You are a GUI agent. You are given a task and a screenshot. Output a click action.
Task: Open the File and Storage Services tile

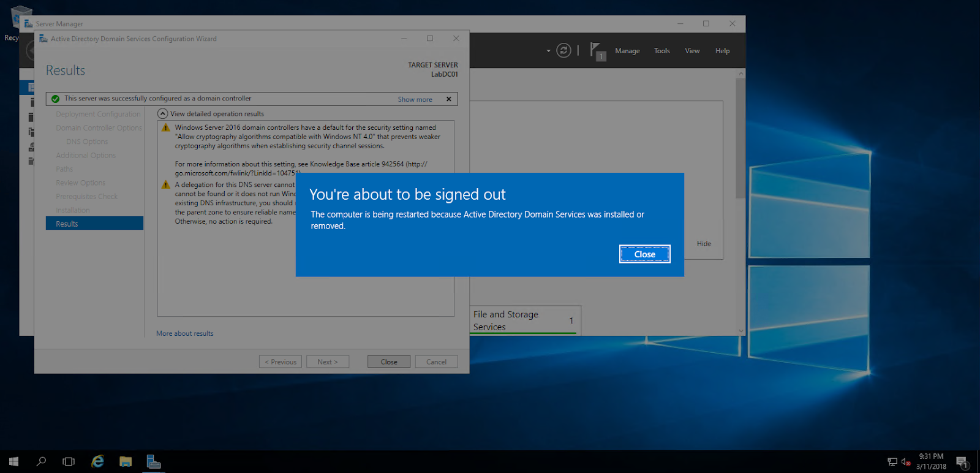point(525,320)
